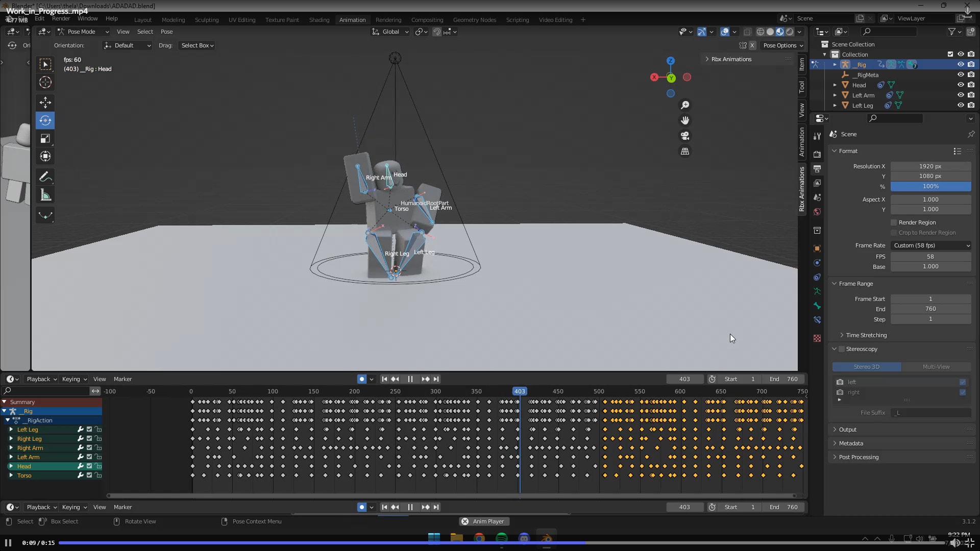
Task: Open the Compositing workspace tab
Action: pos(427,20)
